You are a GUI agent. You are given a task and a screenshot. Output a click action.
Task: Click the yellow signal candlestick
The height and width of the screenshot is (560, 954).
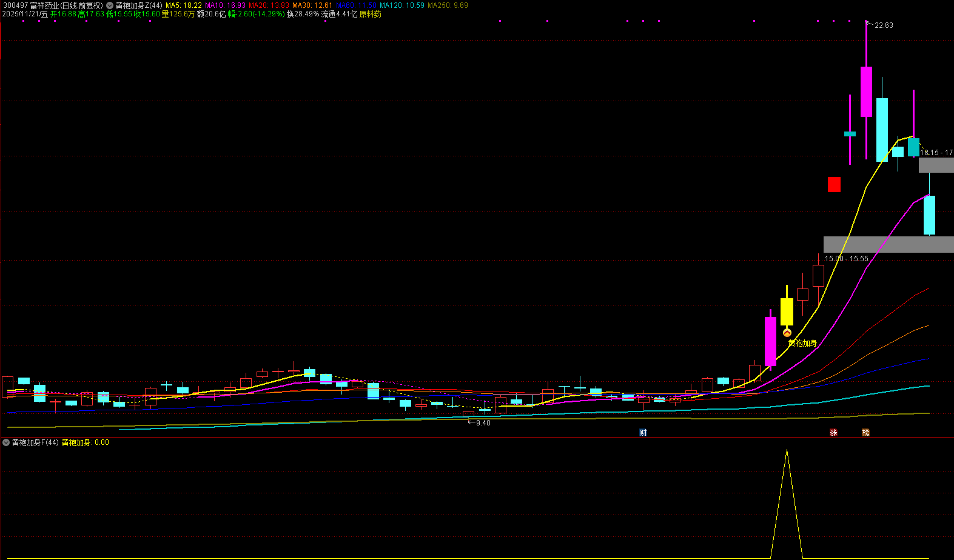click(x=787, y=312)
